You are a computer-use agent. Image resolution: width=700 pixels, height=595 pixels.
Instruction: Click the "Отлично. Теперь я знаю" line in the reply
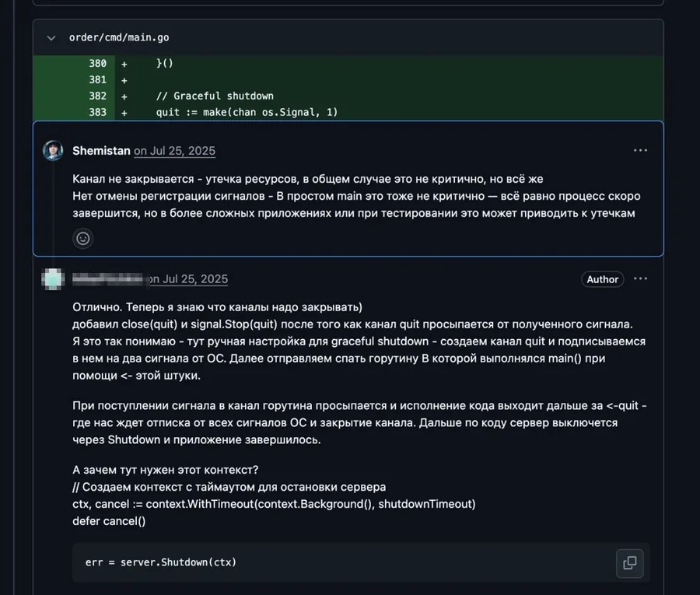pyautogui.click(x=218, y=307)
